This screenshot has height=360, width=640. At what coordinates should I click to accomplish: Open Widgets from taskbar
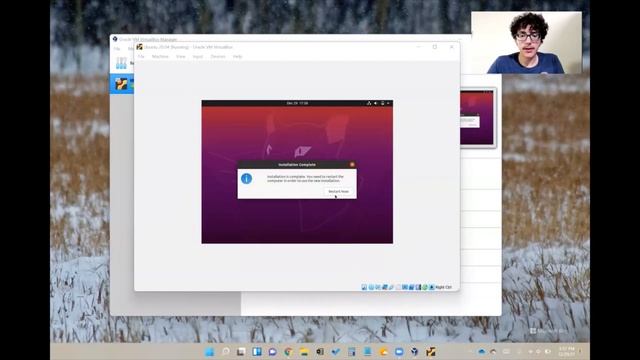(257, 351)
